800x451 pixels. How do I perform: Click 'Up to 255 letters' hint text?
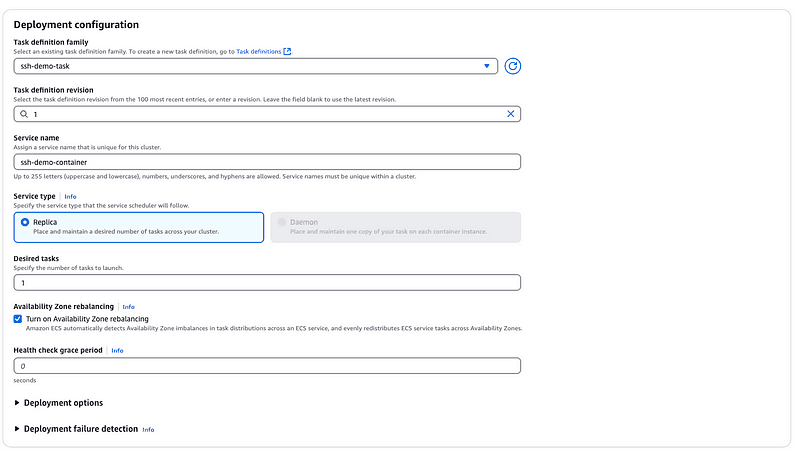click(x=215, y=177)
